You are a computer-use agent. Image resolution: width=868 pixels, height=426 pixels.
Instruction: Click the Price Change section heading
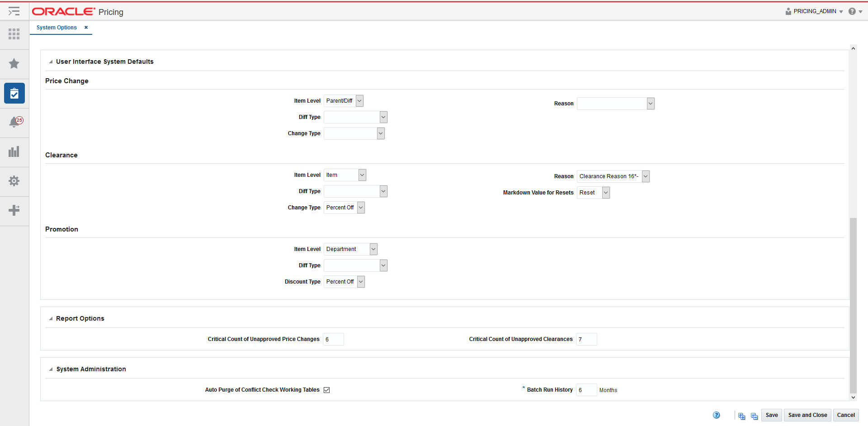67,81
